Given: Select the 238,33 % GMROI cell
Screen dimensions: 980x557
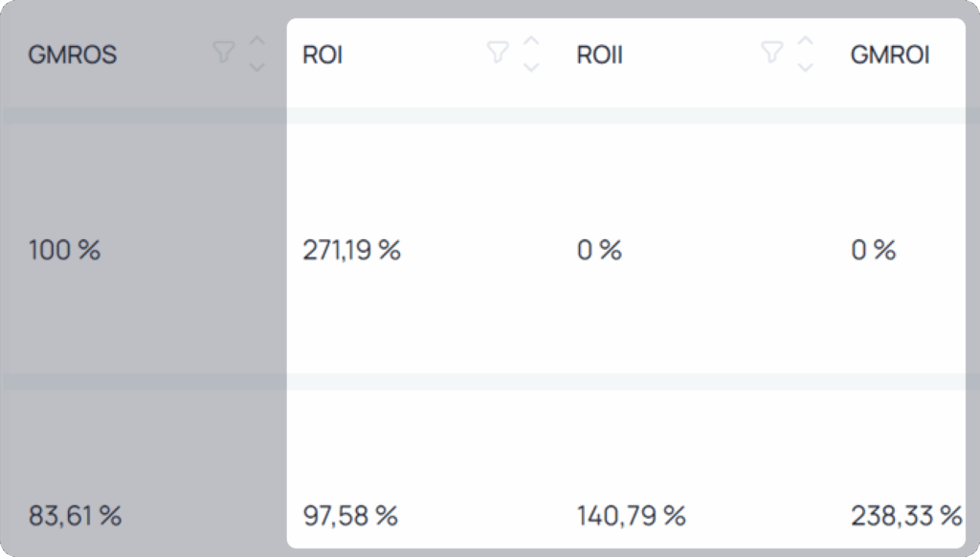Looking at the screenshot, I should click(x=906, y=516).
